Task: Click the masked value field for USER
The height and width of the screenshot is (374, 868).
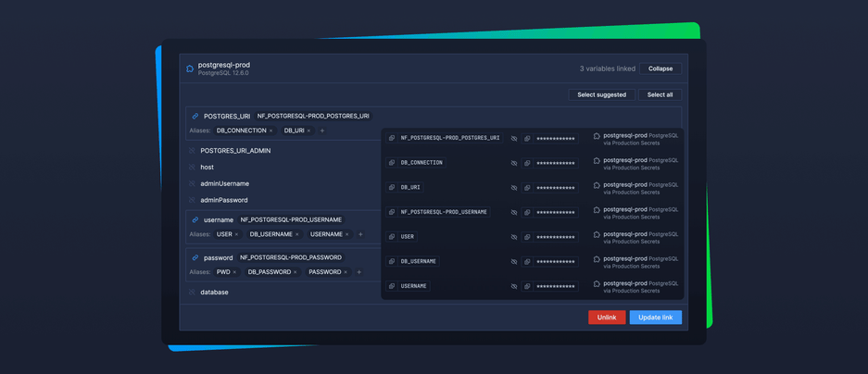Action: pos(556,237)
